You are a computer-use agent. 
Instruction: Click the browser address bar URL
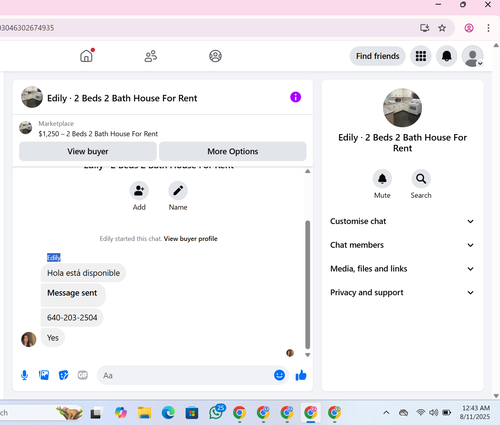click(27, 28)
